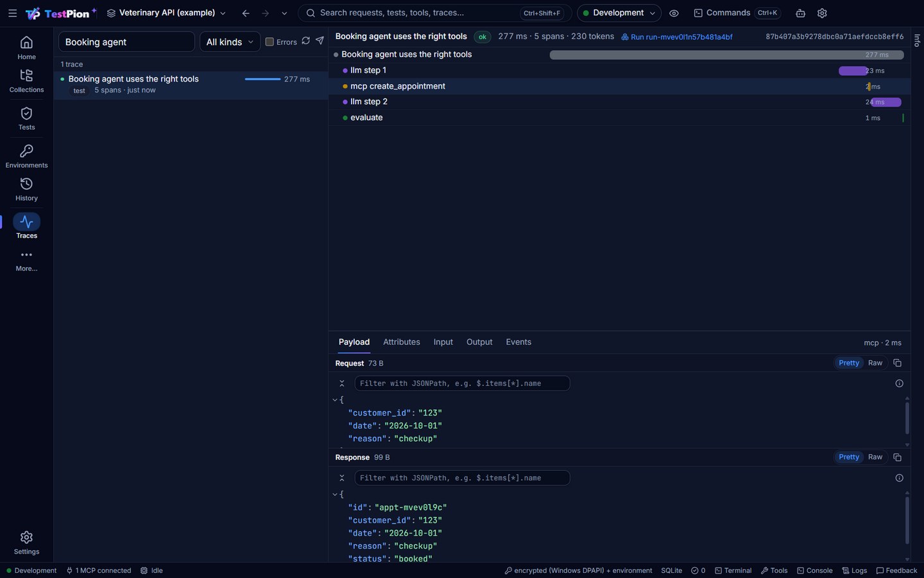The width and height of the screenshot is (924, 578).
Task: Open the hamburger menu icon
Action: (x=12, y=13)
